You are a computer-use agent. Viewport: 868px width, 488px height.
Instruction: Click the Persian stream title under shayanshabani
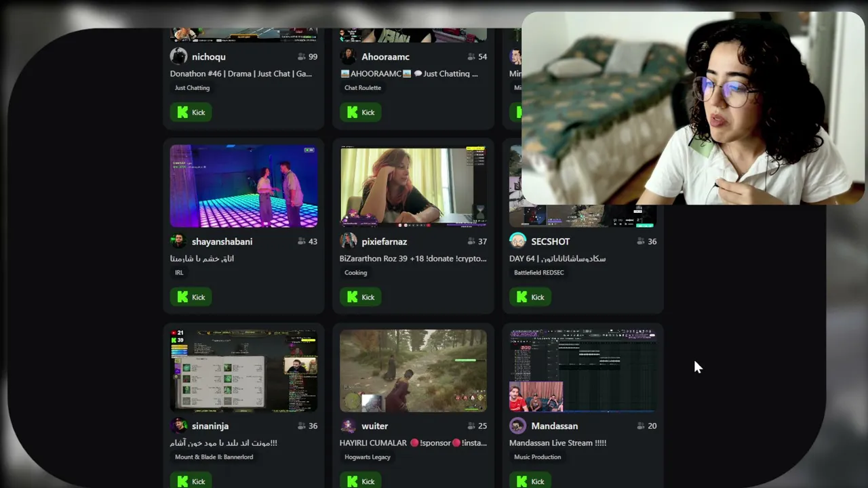point(202,258)
